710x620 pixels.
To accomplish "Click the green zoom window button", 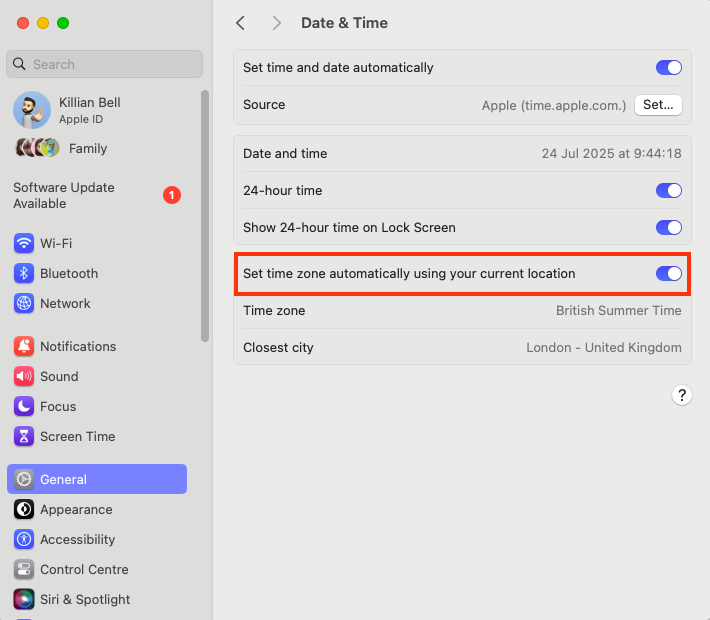I will pos(63,23).
